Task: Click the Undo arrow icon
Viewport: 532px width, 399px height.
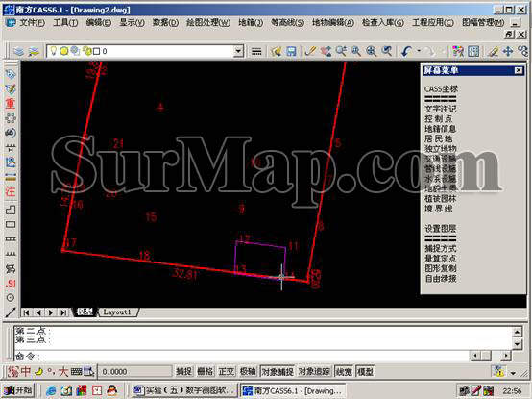Action: (406, 51)
